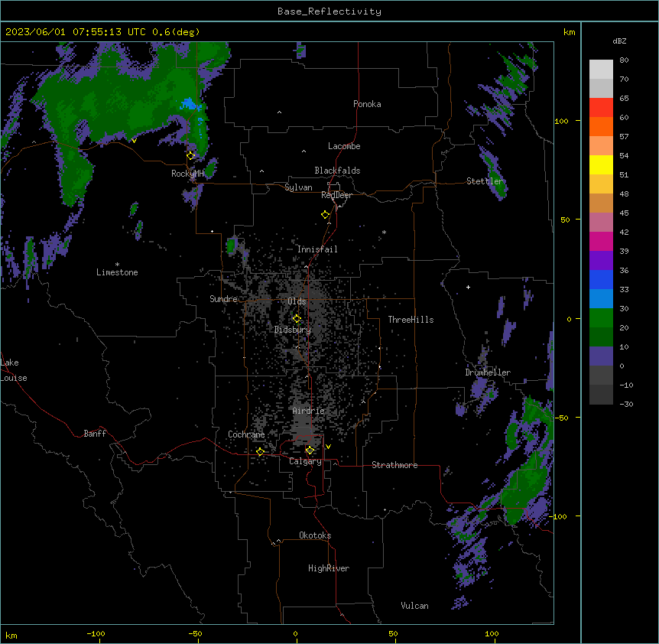659x644 pixels.
Task: Click the Sylvan label
Action: pos(298,187)
